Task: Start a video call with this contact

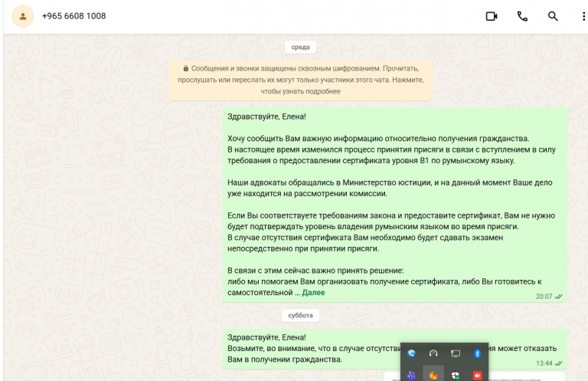Action: click(492, 16)
